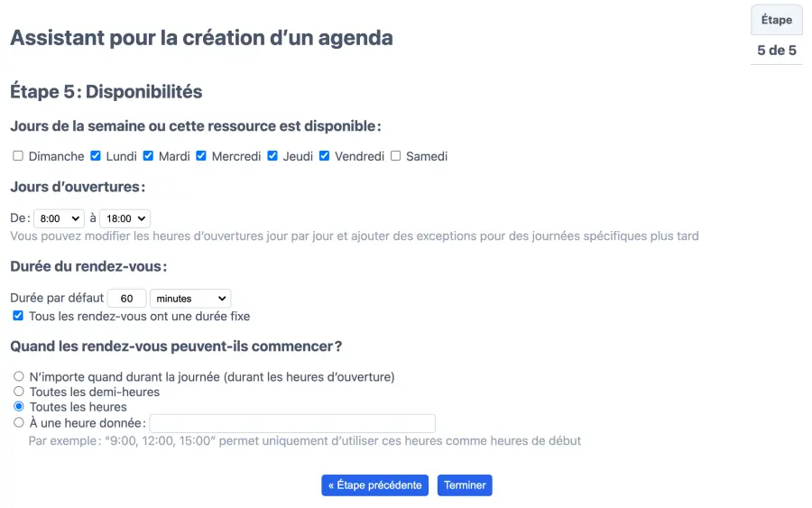Toggle the Mercredi availability checkbox
The image size is (812, 508).
pyautogui.click(x=201, y=156)
